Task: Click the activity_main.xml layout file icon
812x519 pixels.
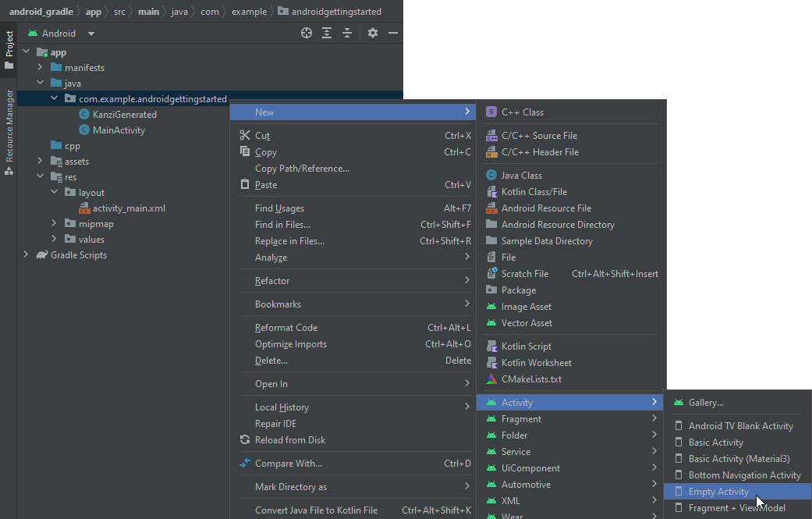Action: tap(84, 208)
